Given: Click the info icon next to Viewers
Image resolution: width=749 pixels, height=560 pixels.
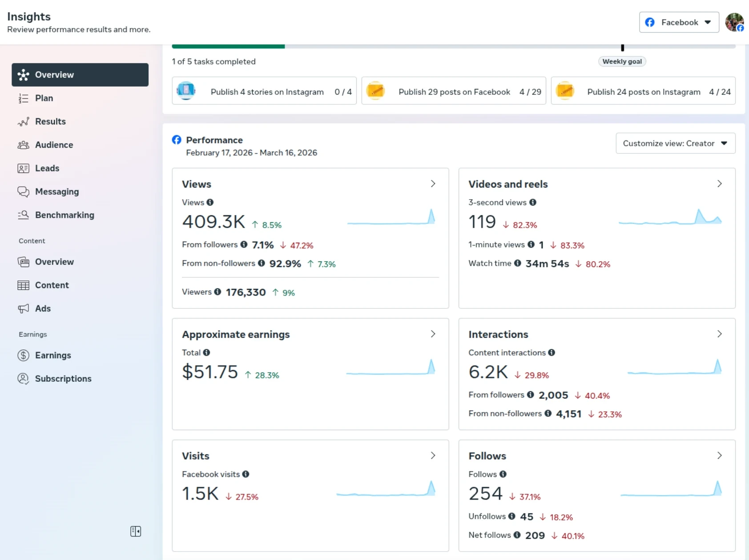Looking at the screenshot, I should coord(217,292).
